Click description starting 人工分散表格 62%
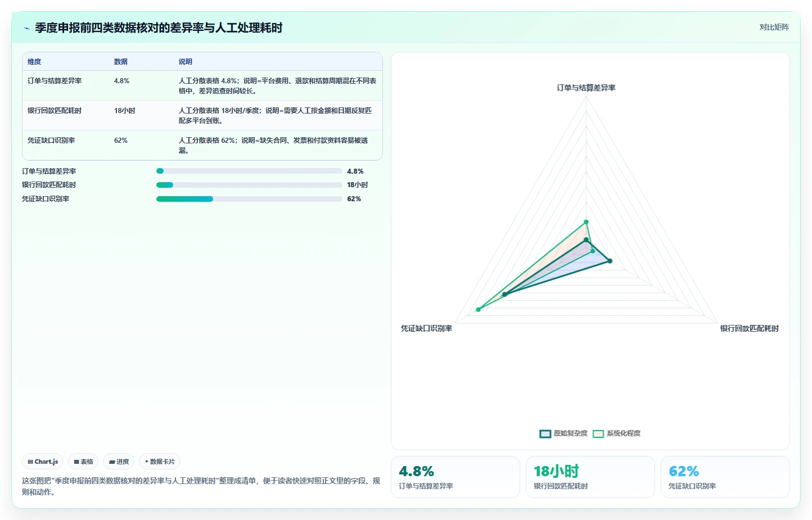The height and width of the screenshot is (520, 812). point(274,146)
